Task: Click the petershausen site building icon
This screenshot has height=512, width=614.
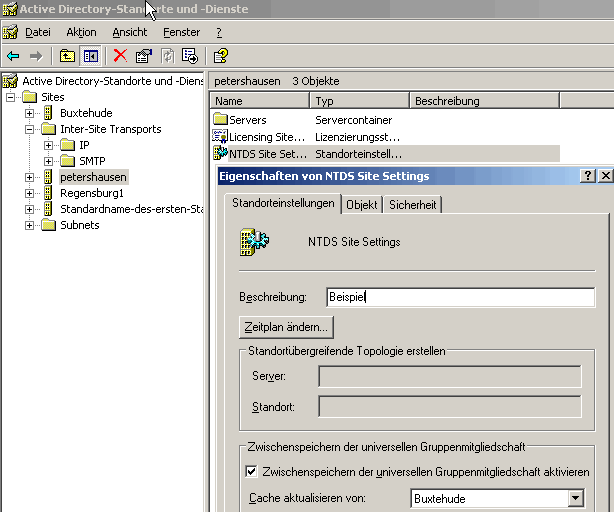Action: point(48,177)
